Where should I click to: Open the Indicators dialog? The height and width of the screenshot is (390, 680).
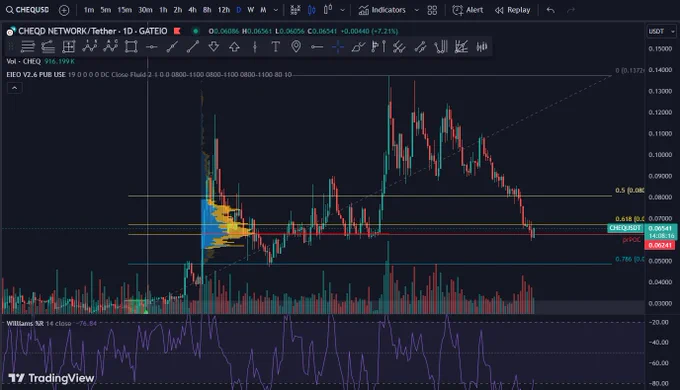coord(382,10)
